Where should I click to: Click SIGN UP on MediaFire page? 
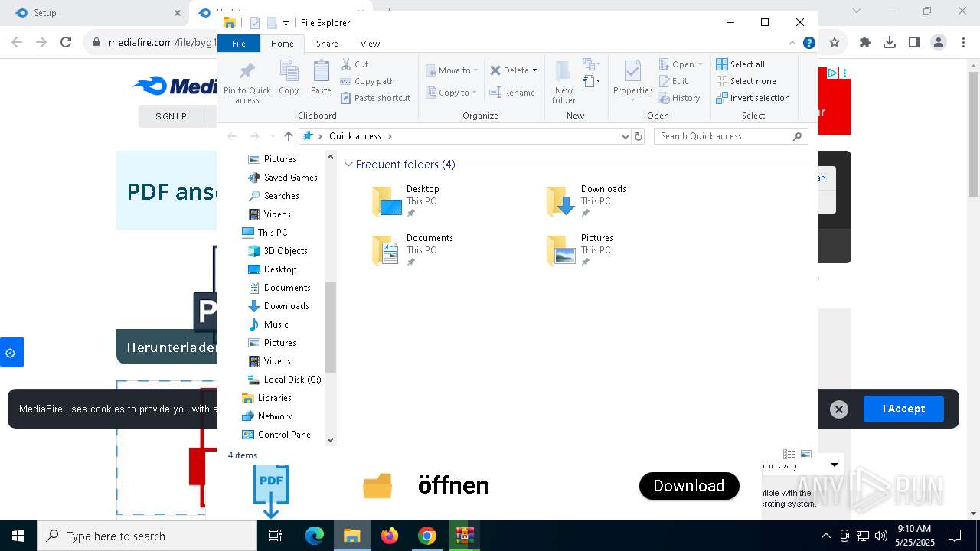[171, 116]
